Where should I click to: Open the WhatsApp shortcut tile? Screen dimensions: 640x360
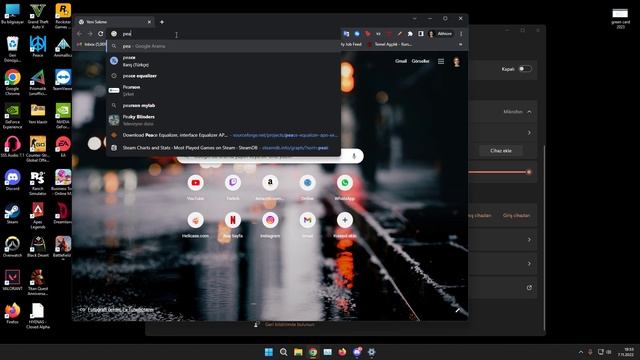click(345, 187)
